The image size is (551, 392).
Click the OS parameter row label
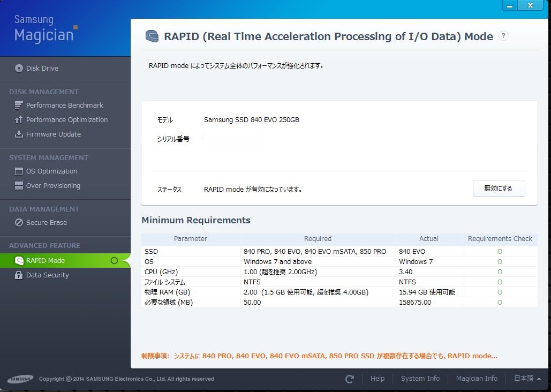pyautogui.click(x=149, y=261)
